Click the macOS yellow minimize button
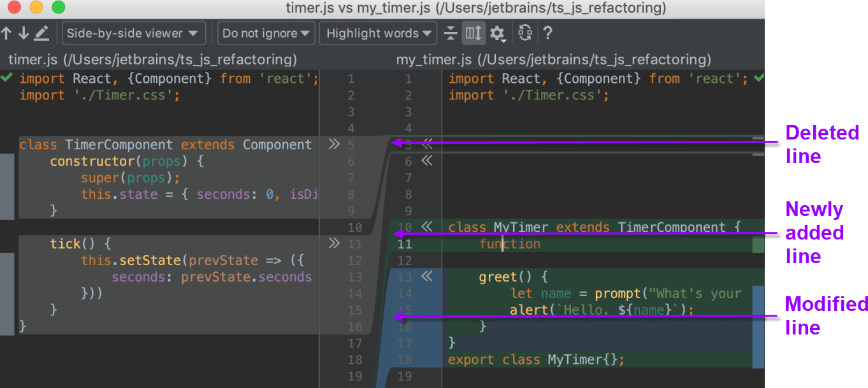The height and width of the screenshot is (388, 868). pos(36,8)
